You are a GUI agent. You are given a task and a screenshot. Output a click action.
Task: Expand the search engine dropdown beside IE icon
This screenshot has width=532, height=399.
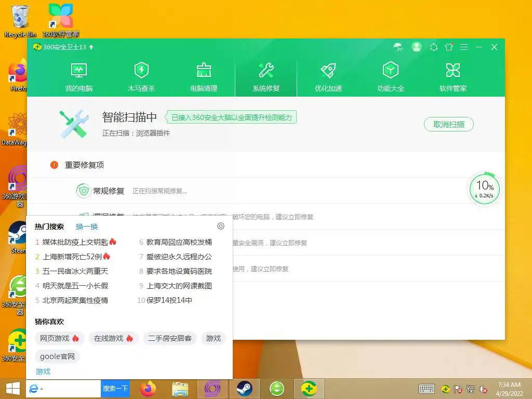point(42,389)
